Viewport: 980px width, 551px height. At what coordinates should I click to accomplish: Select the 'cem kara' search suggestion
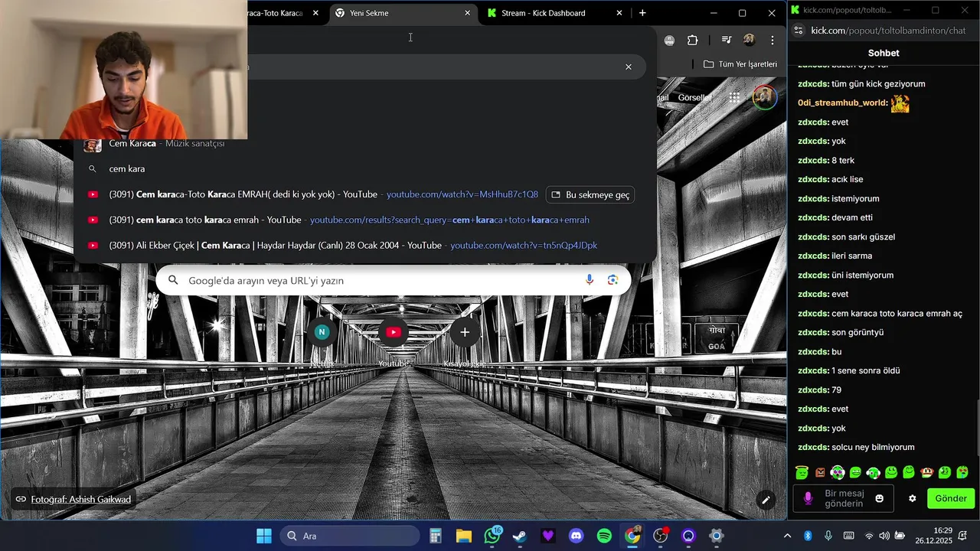[x=364, y=168]
